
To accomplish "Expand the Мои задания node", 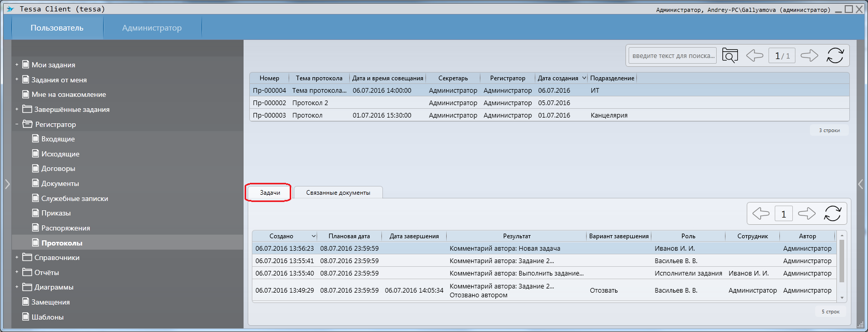I will click(17, 65).
